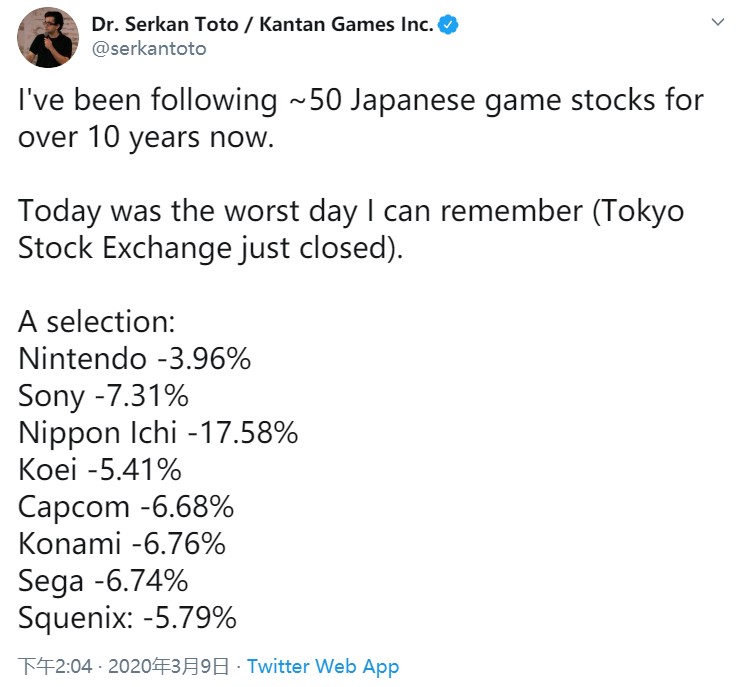Viewport: 745px width, 687px height.
Task: Select the Konami -6.76% line
Action: coord(122,544)
